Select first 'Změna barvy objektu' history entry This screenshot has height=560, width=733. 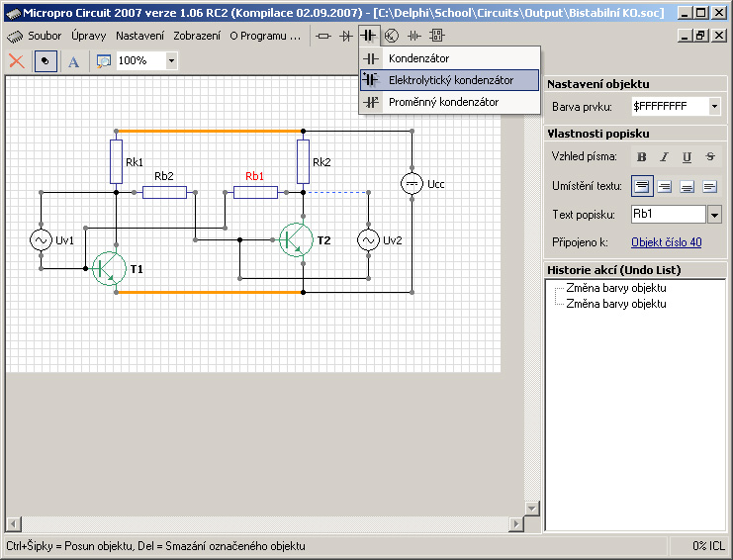tap(615, 288)
